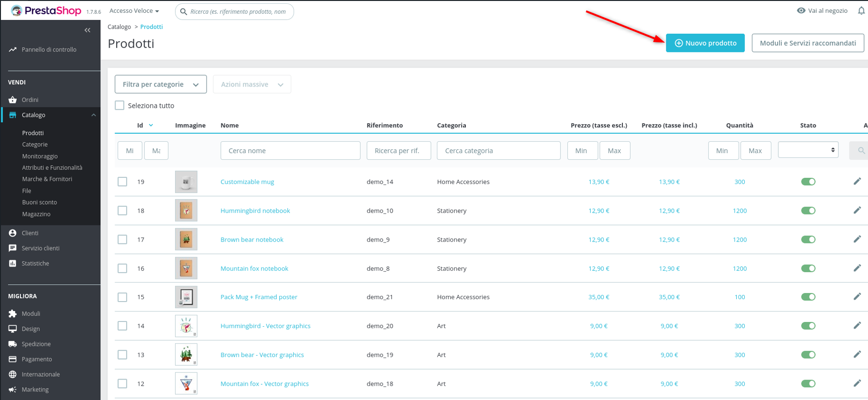Edit Brown bear notebook with pencil icon

coord(857,239)
